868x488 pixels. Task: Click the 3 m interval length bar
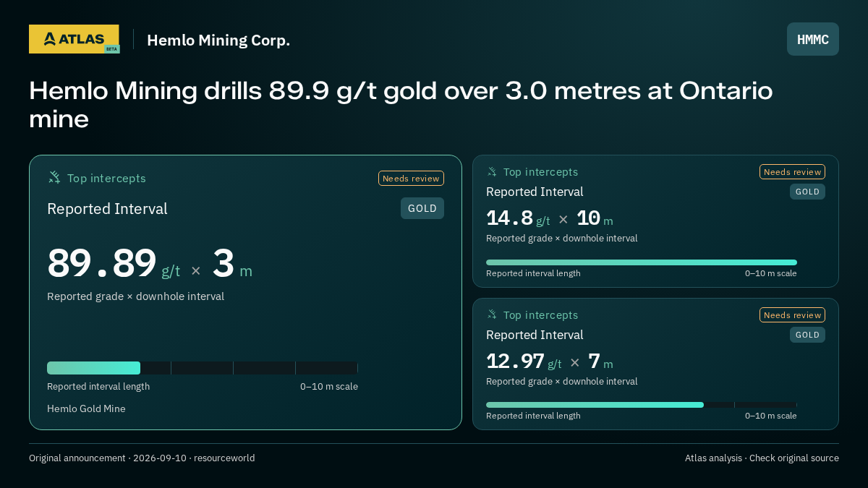point(203,368)
